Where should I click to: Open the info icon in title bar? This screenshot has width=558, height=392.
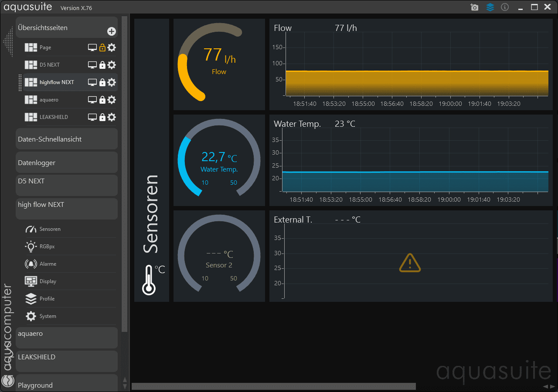tap(505, 7)
